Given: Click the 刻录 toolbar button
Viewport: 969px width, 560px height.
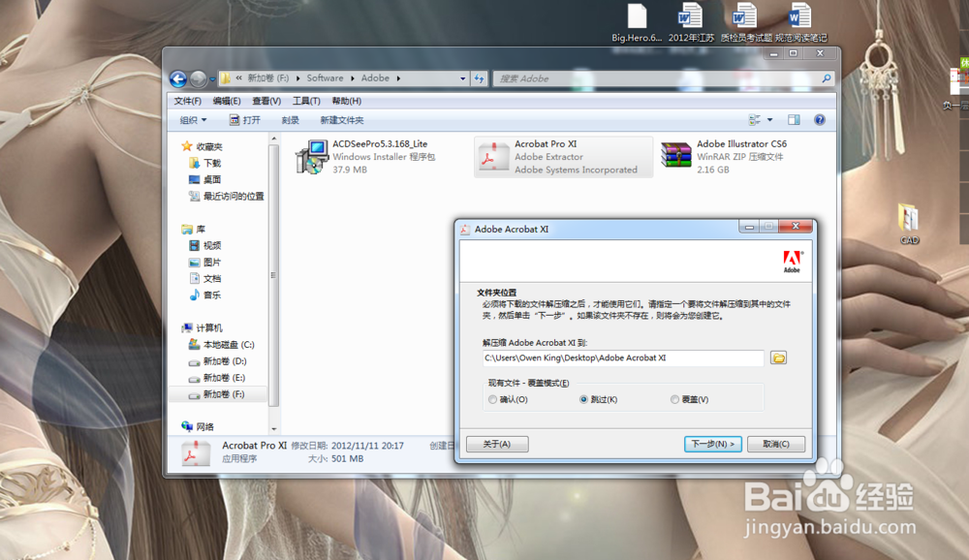Looking at the screenshot, I should pyautogui.click(x=291, y=120).
